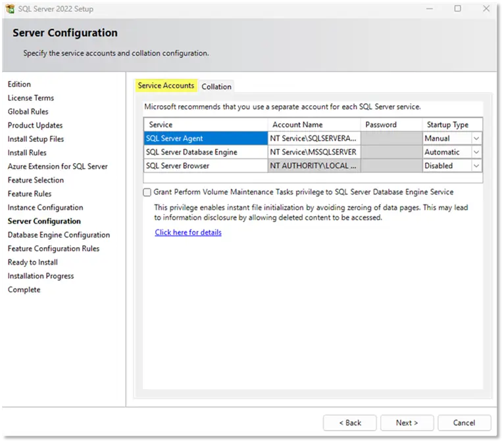Select the Feature Configuration Rules step

53,249
